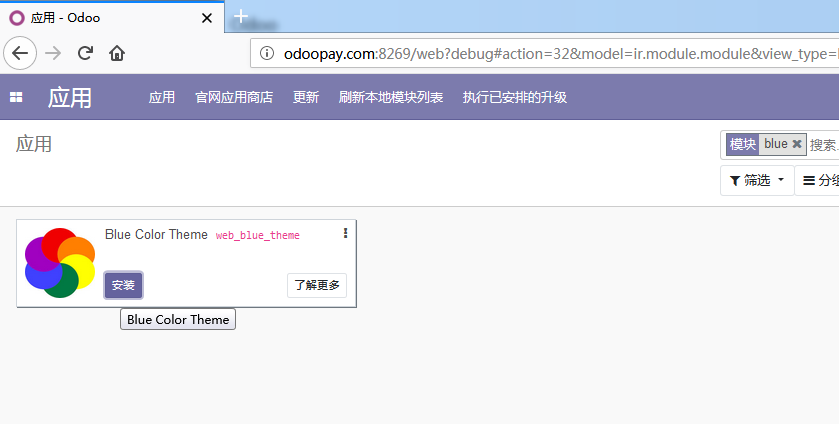
Task: Click the web_blue_theme technical name
Action: [x=257, y=235]
